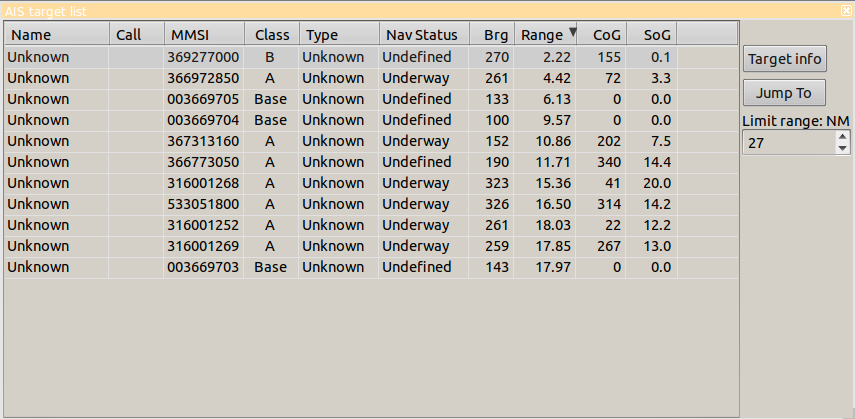Screen dimensions: 855x419
Task: Increase limit range with up arrow
Action: [842, 137]
